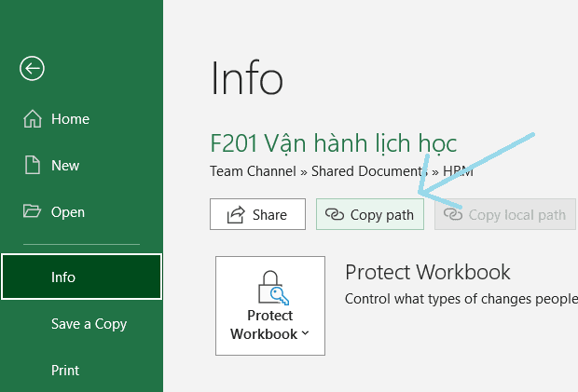Click the Copy local path button
The height and width of the screenshot is (392, 578).
coord(505,214)
